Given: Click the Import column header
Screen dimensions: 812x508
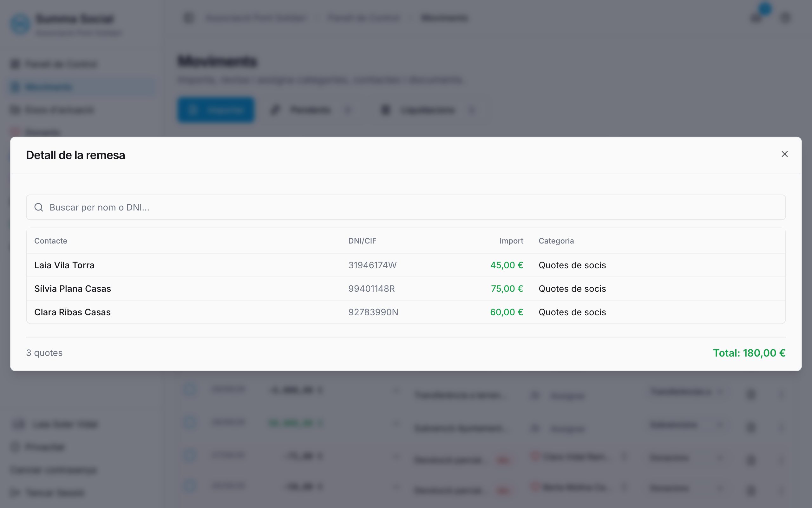Looking at the screenshot, I should click(x=511, y=241).
